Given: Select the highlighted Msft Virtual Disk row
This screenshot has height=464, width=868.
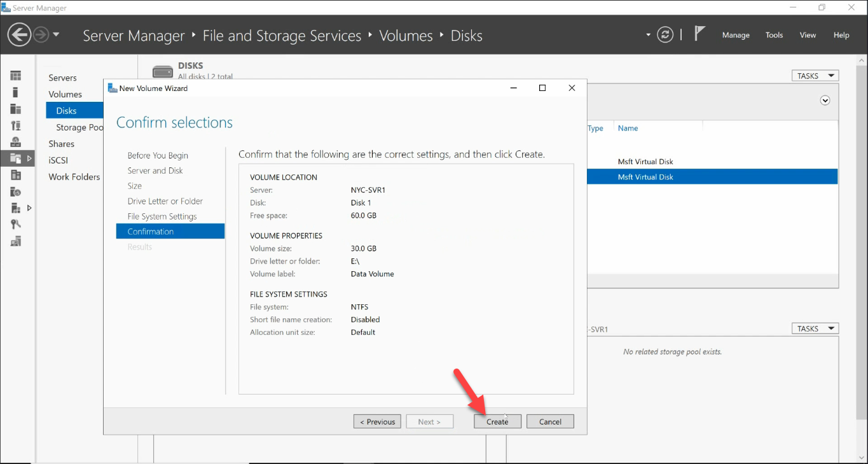Looking at the screenshot, I should 712,177.
